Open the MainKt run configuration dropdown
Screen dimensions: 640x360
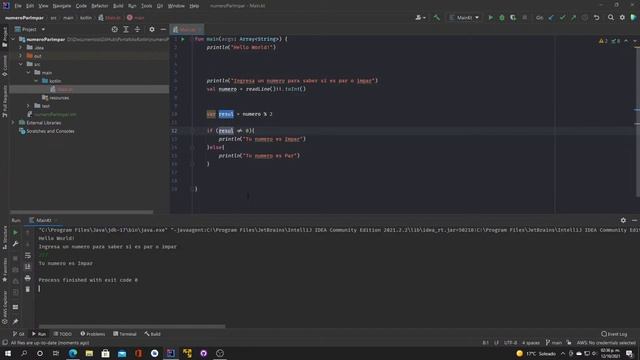coord(464,18)
